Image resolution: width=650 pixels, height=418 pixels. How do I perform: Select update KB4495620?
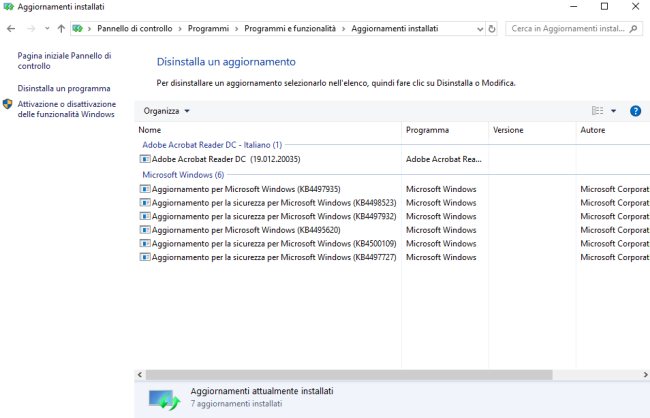point(246,230)
